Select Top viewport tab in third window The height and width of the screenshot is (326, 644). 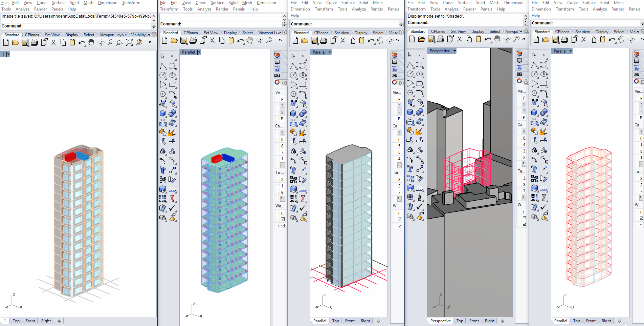pos(335,321)
